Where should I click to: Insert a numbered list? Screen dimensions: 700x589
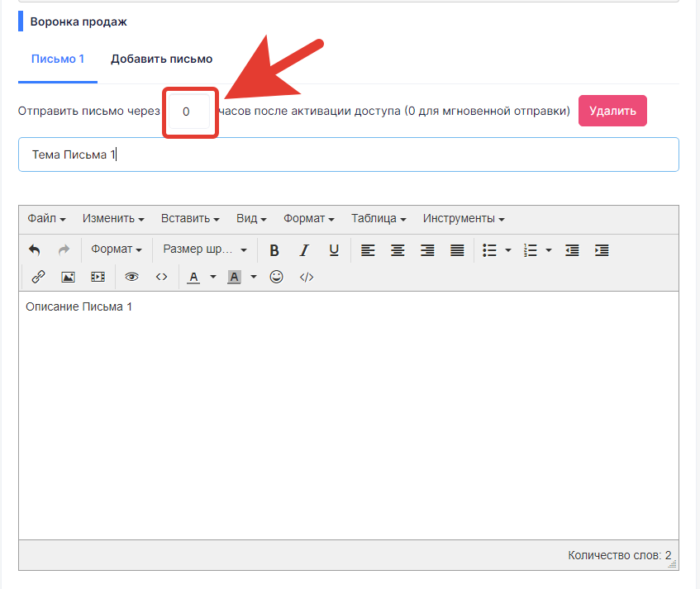(x=531, y=250)
